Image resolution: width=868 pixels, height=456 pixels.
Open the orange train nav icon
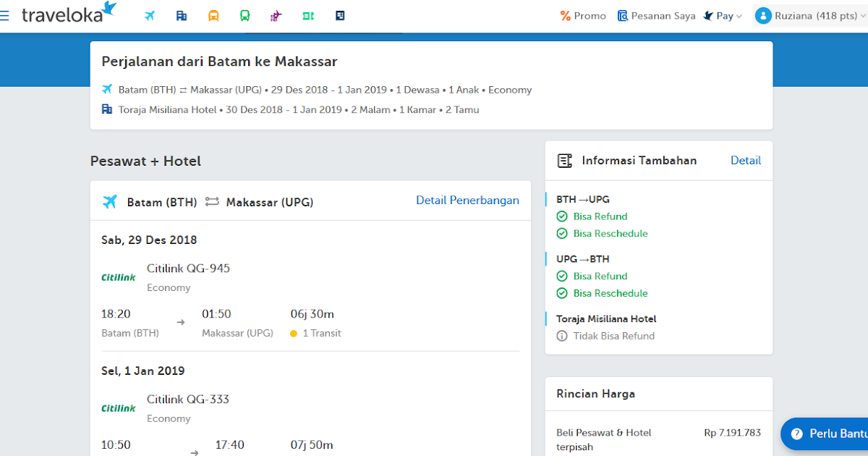[213, 15]
